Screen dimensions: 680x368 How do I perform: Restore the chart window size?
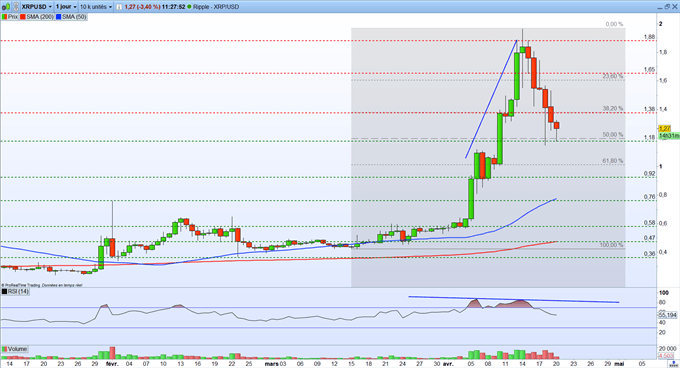click(x=667, y=7)
